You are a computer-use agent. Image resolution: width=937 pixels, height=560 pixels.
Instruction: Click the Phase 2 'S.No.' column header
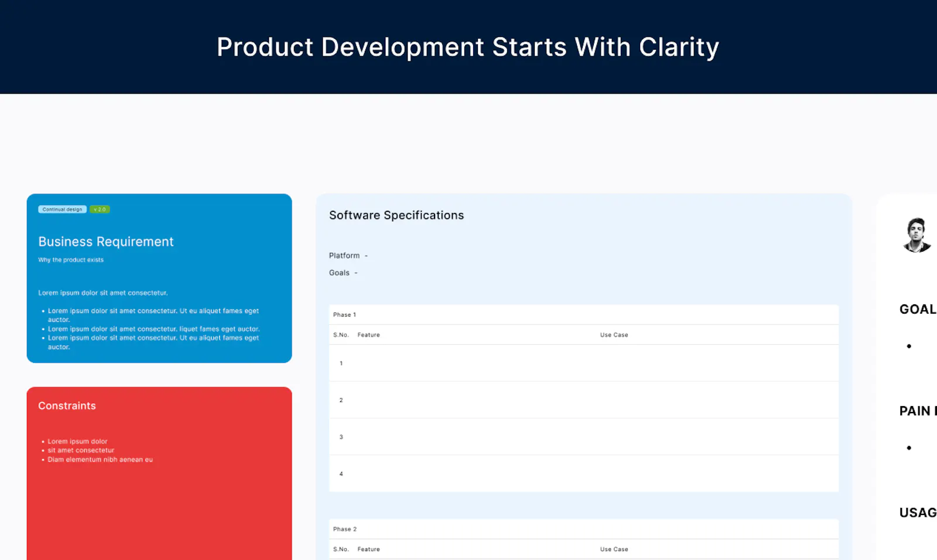coord(341,549)
